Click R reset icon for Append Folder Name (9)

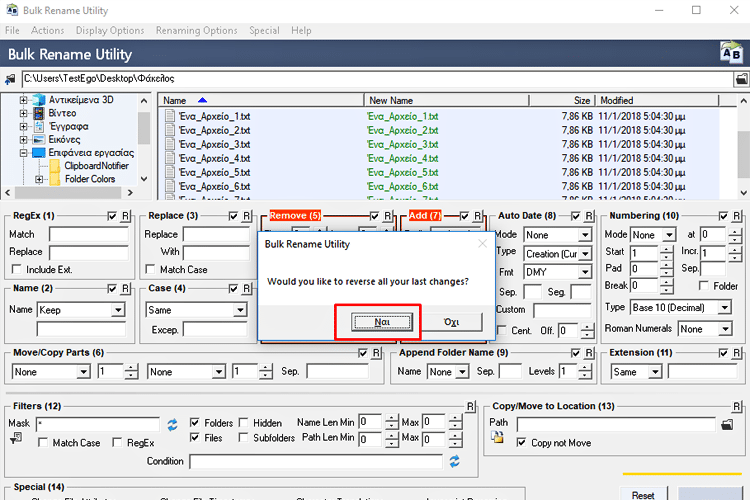(589, 353)
